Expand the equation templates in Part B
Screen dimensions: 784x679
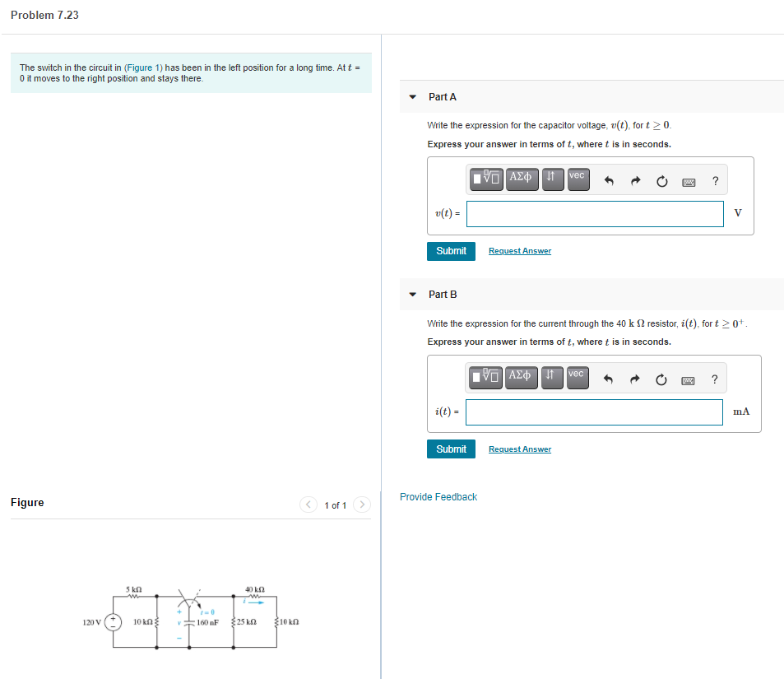pos(485,378)
